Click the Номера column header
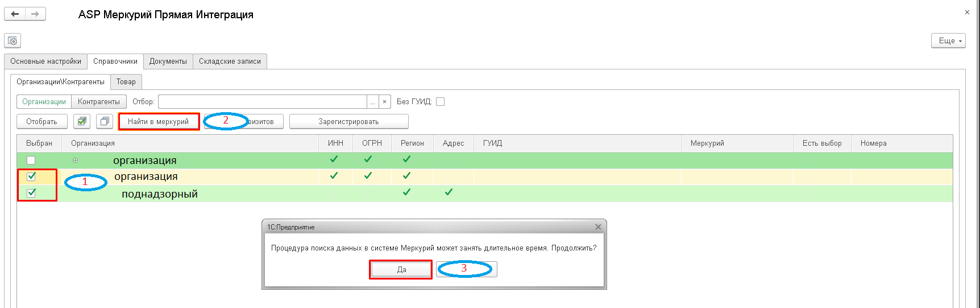 [x=902, y=143]
